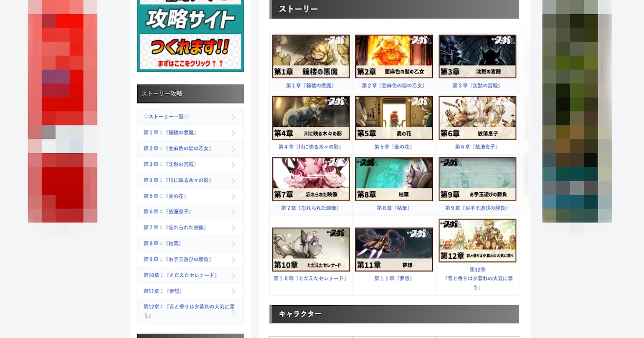Click the chevron on the 第6章 sidebar row
Viewport: 644px width, 338px height.
tap(233, 212)
